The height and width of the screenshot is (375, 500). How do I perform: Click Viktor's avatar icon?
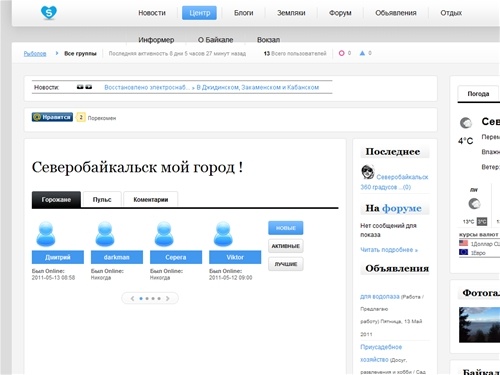[x=223, y=234]
